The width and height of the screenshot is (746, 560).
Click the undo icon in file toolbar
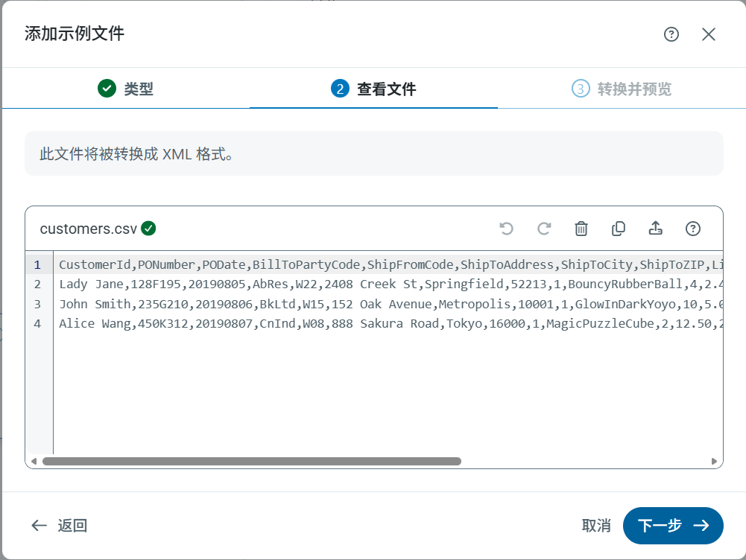(507, 229)
